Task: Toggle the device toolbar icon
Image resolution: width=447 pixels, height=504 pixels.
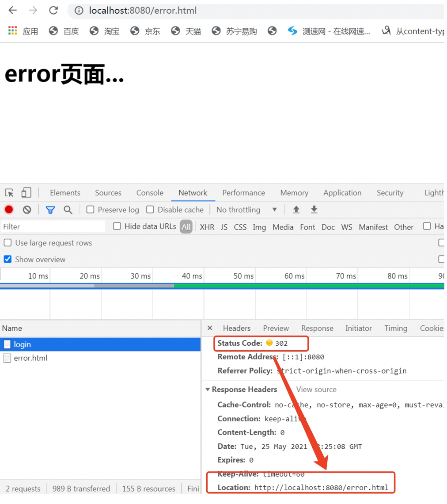Action: [26, 193]
